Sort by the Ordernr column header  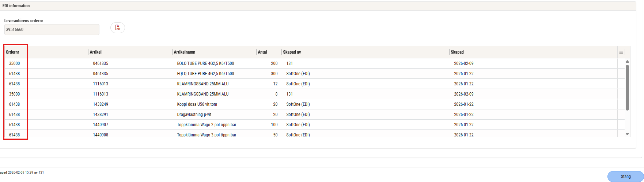pyautogui.click(x=12, y=52)
